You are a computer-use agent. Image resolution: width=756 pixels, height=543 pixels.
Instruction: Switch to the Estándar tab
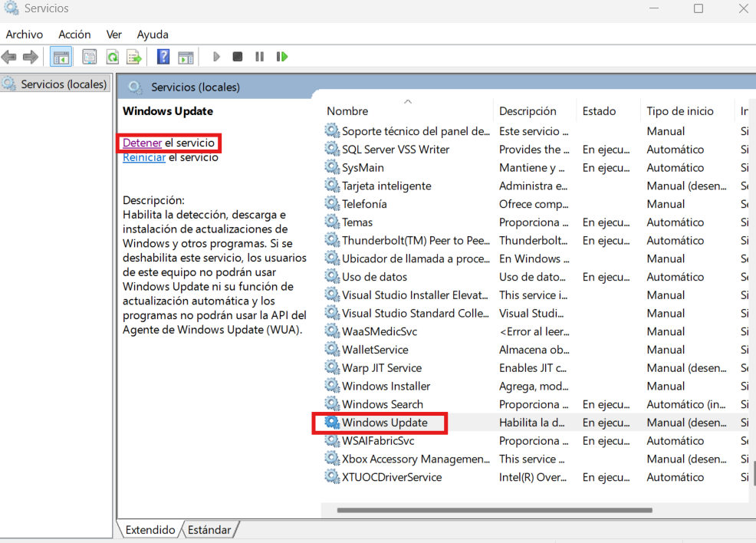point(209,529)
